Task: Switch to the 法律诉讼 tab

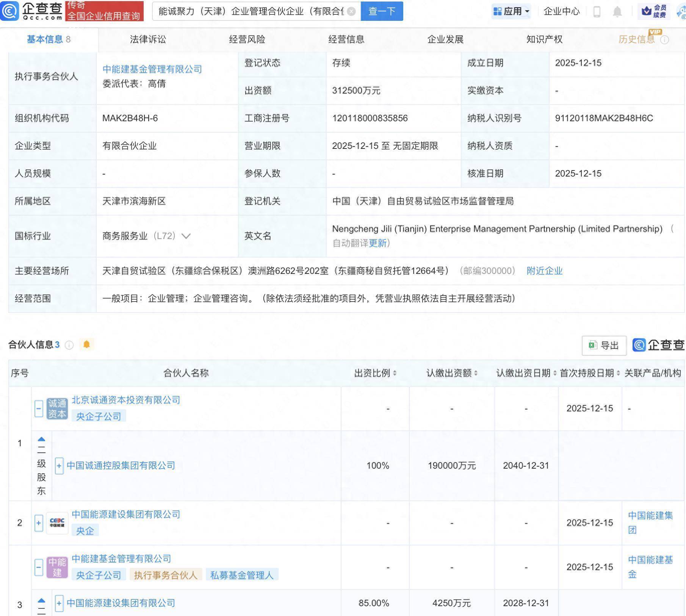Action: [148, 39]
